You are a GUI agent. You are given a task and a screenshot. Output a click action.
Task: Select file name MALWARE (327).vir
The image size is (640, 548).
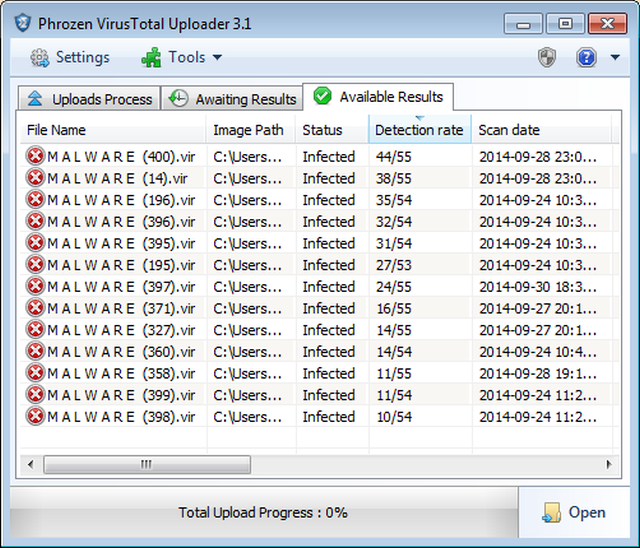[121, 330]
